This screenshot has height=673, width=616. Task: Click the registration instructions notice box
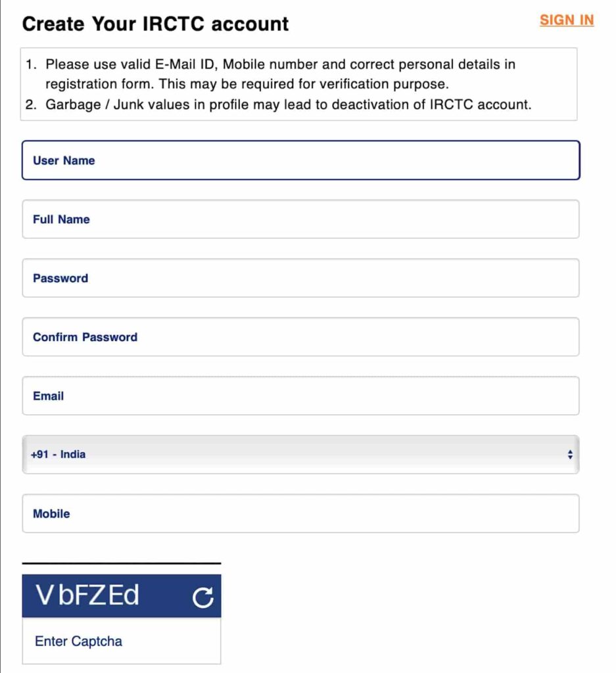[298, 84]
